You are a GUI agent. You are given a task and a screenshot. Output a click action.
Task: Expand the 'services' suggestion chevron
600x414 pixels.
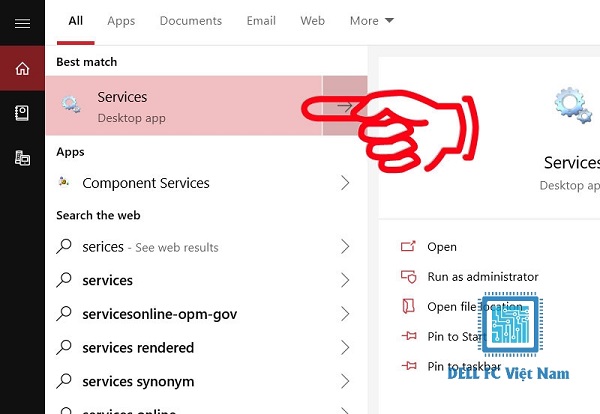[x=345, y=280]
